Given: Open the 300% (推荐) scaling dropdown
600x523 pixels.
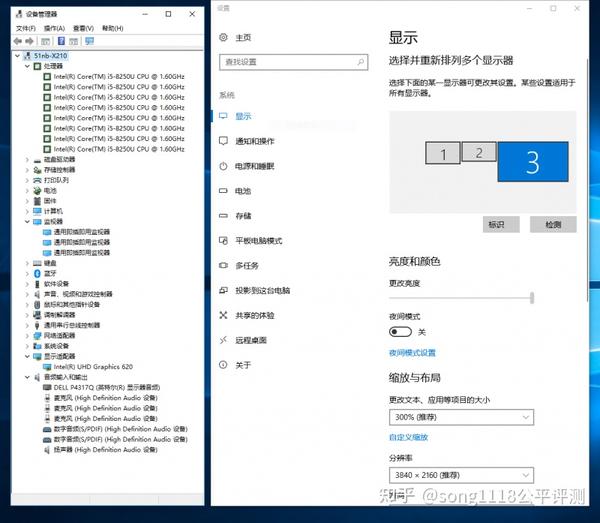Looking at the screenshot, I should point(461,417).
